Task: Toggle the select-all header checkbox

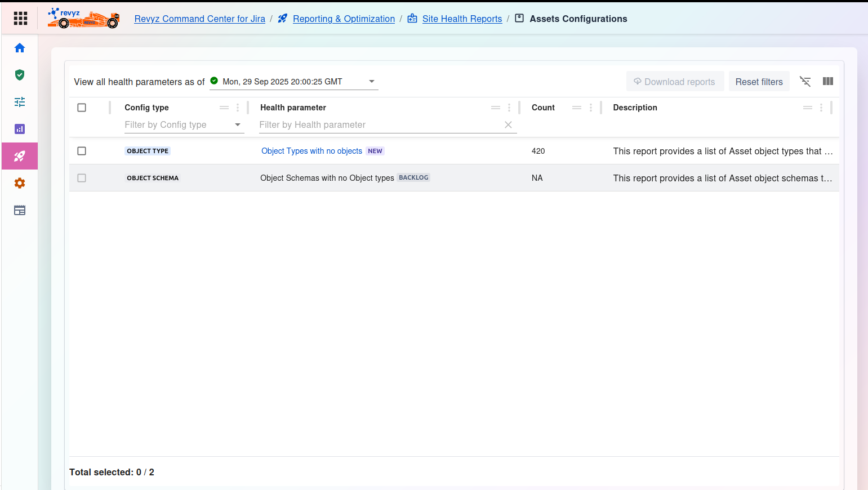Action: (x=82, y=108)
